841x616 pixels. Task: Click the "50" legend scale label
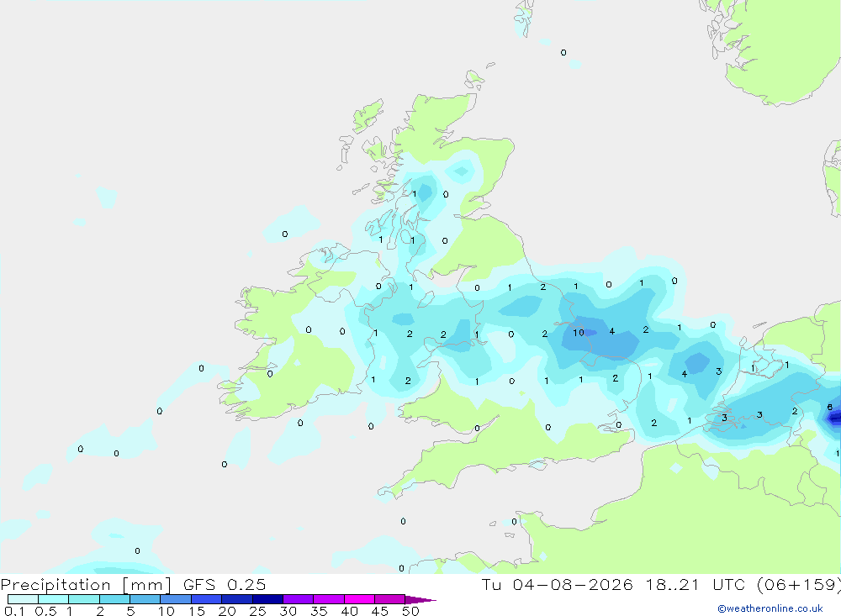pyautogui.click(x=410, y=611)
